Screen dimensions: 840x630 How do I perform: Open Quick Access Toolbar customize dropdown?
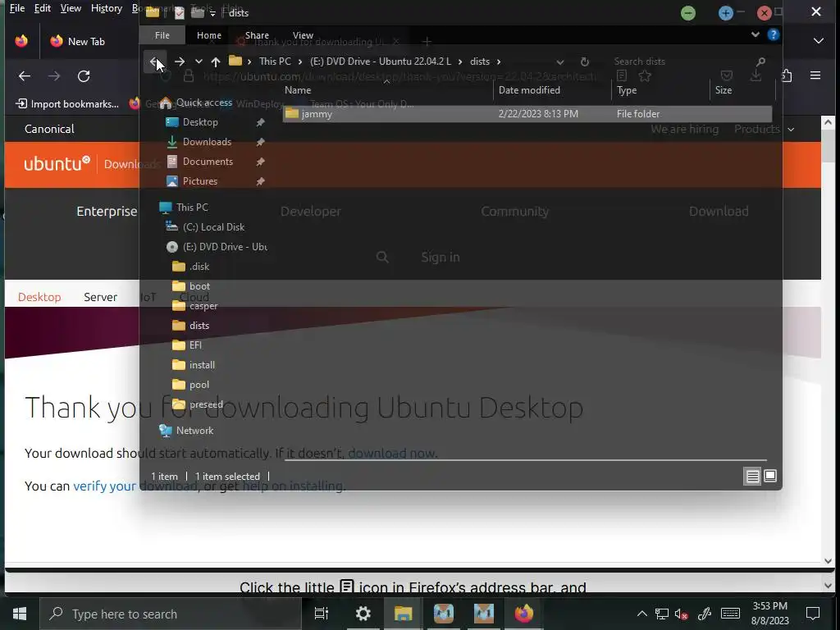coord(212,13)
